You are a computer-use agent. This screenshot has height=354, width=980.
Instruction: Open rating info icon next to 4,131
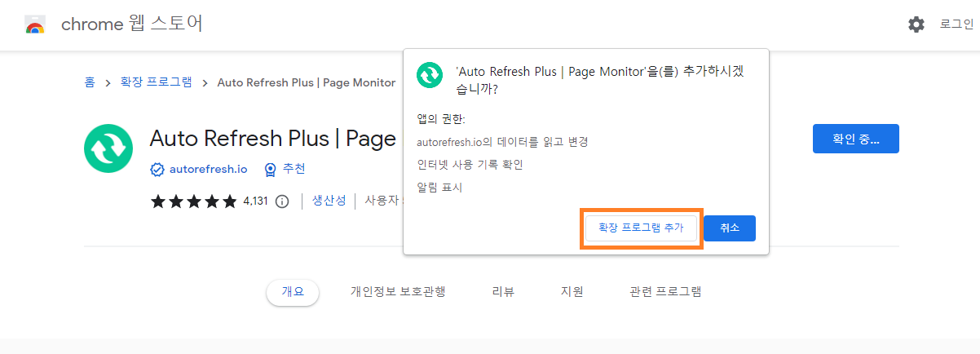[282, 201]
